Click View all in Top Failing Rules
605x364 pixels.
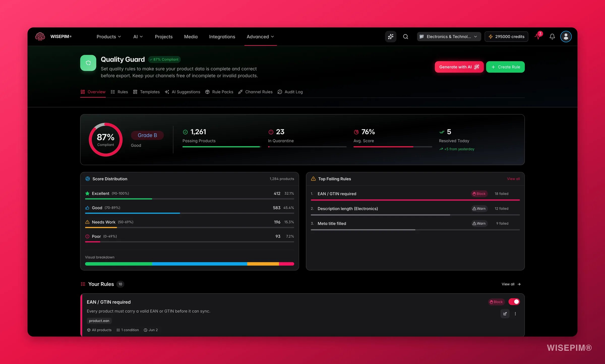pyautogui.click(x=513, y=179)
